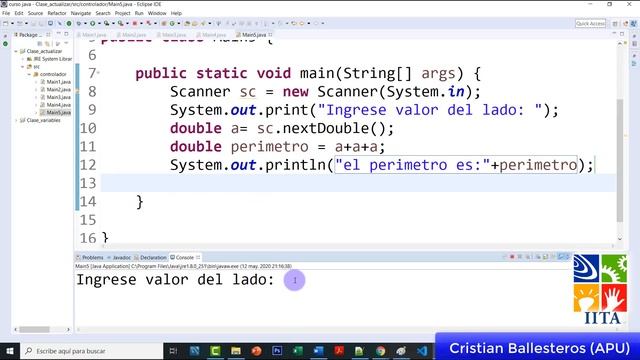
Task: Minimize the Package Explorer view
Action: pos(58,34)
